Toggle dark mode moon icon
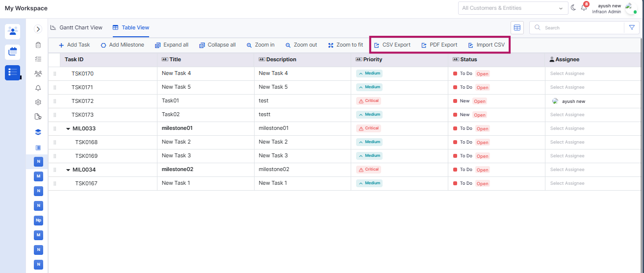Screen dimensions: 644x273 573,8
